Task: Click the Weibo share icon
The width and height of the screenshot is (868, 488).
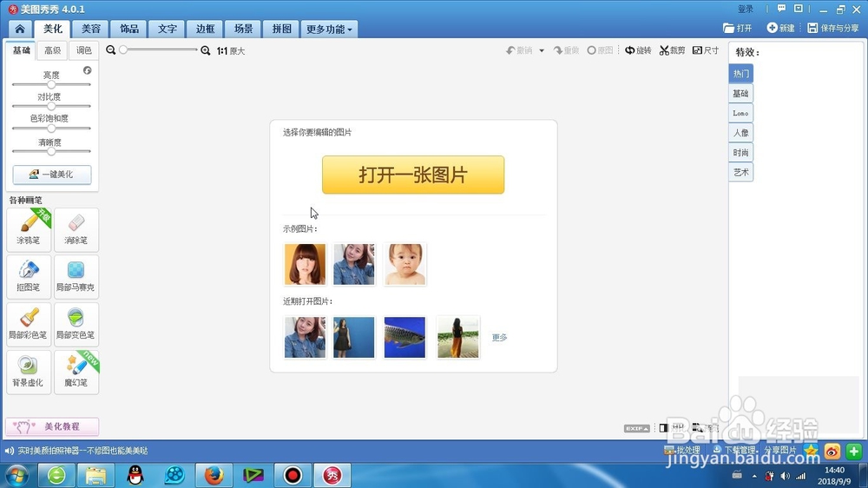Action: [832, 452]
